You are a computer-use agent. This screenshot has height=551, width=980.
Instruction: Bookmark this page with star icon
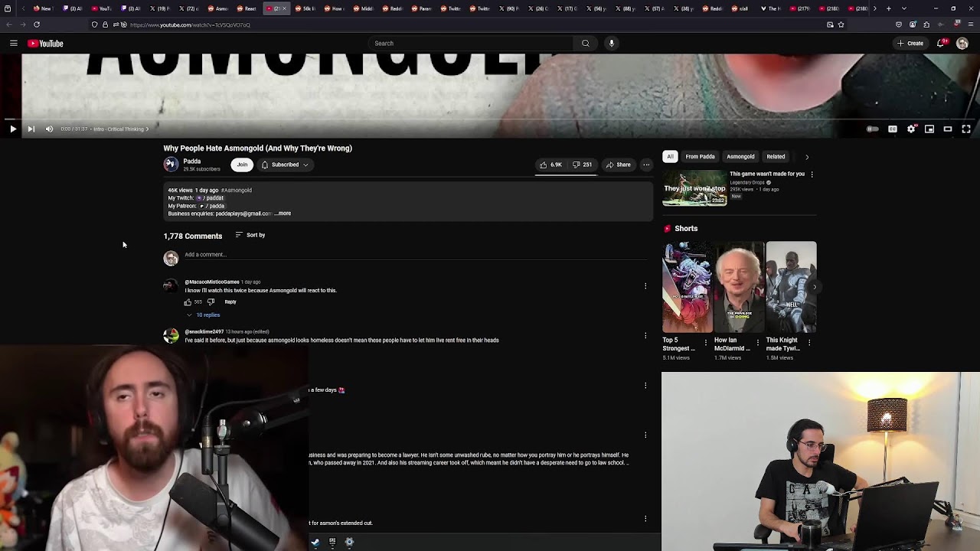(x=841, y=24)
